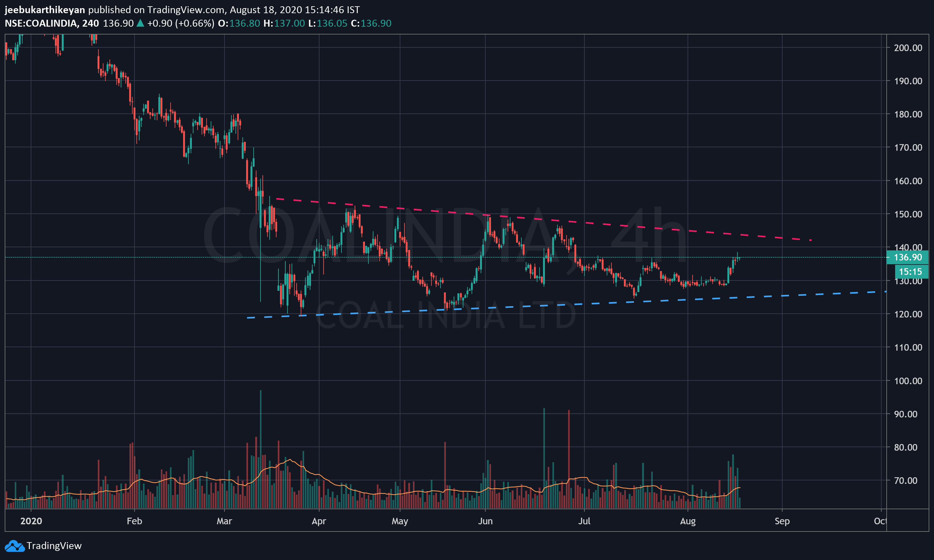This screenshot has width=934, height=560.
Task: Click the Sep label on time axis
Action: coord(782,521)
